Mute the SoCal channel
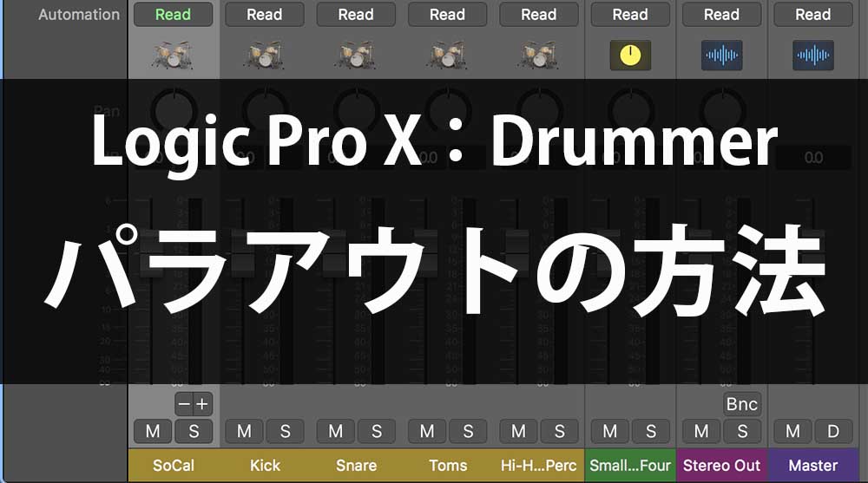Screen dimensions: 868x483 click(x=154, y=431)
